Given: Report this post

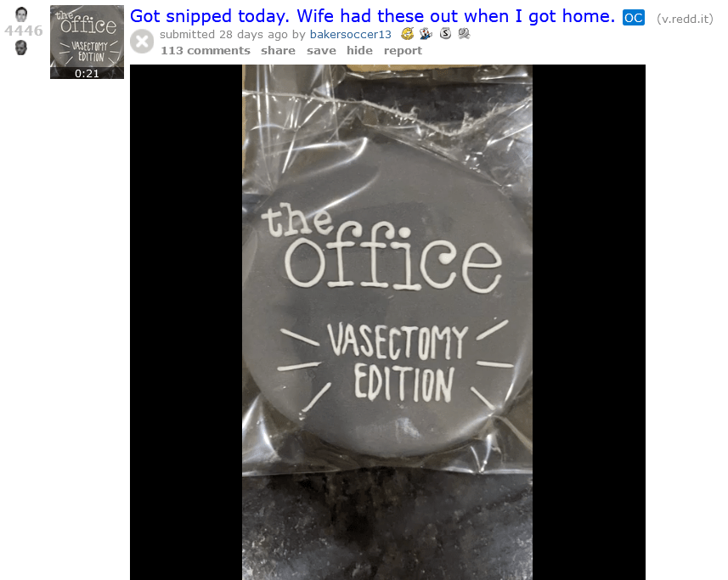Looking at the screenshot, I should (403, 51).
